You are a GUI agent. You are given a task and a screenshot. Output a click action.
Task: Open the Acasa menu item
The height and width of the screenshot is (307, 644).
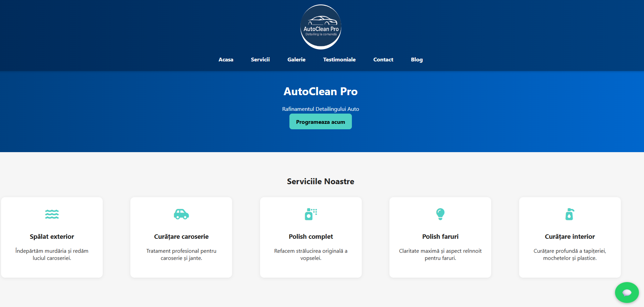tap(226, 59)
